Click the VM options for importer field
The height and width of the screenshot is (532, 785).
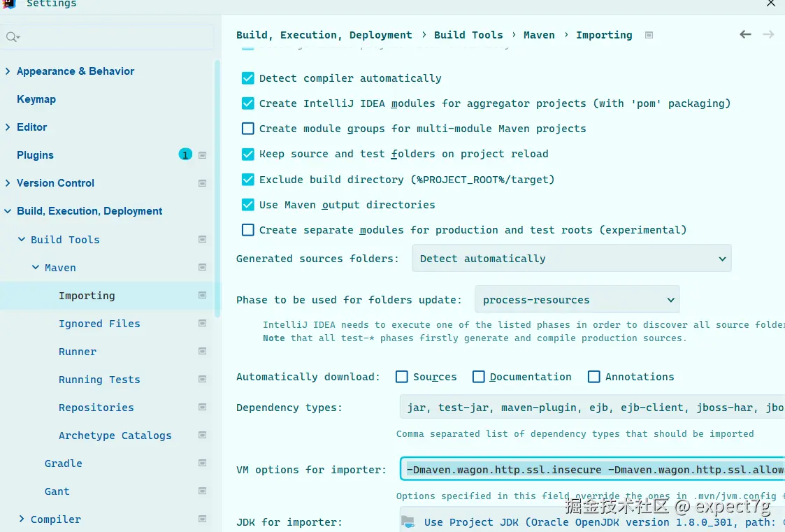(592, 470)
